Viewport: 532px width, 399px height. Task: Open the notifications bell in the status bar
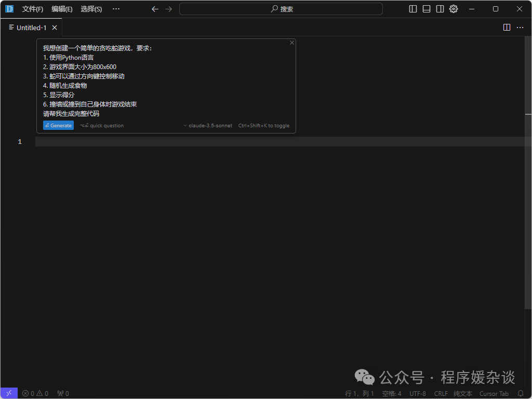tap(520, 393)
